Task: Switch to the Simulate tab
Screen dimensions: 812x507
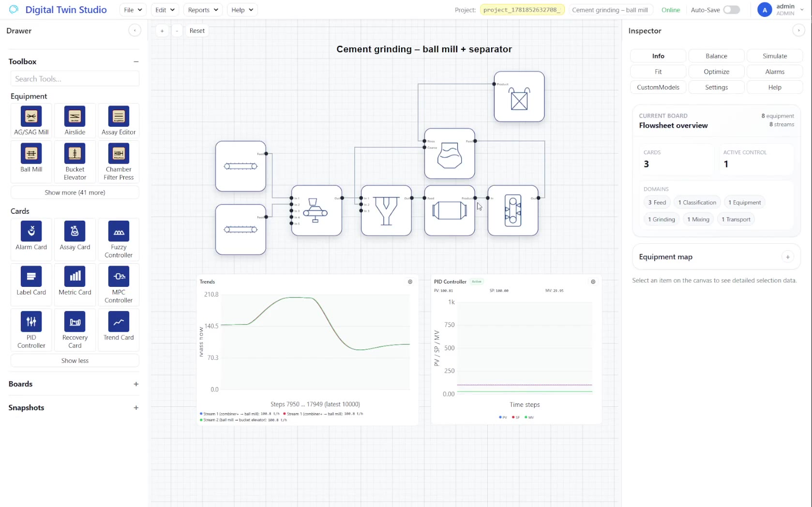Action: click(x=775, y=56)
